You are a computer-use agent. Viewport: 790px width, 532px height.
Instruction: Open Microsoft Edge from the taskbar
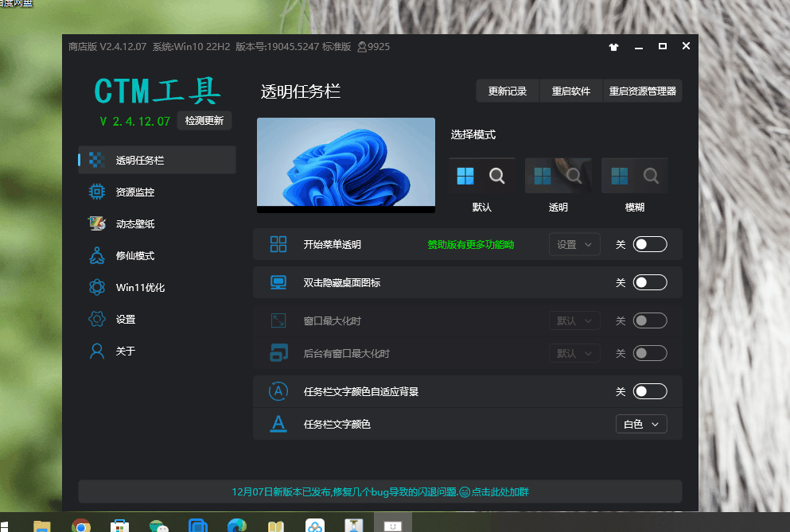coord(237,526)
